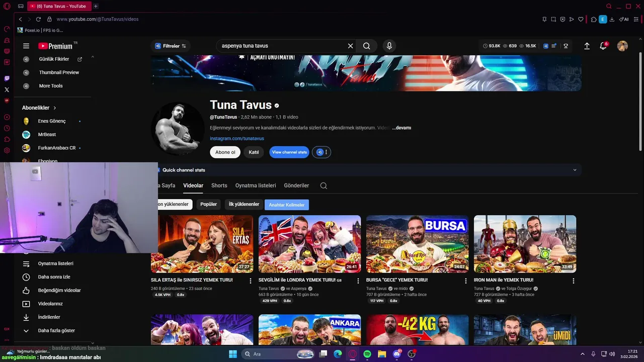Open browser downloads icon

[x=612, y=19]
